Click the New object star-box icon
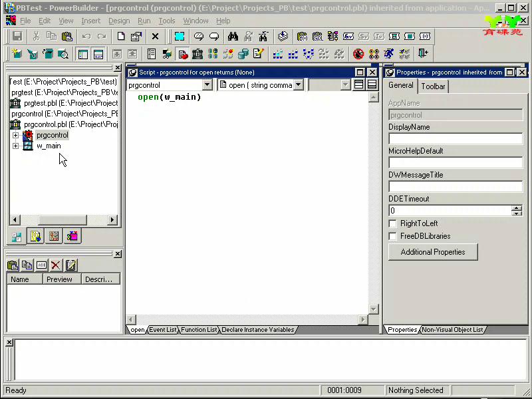 pos(17,54)
